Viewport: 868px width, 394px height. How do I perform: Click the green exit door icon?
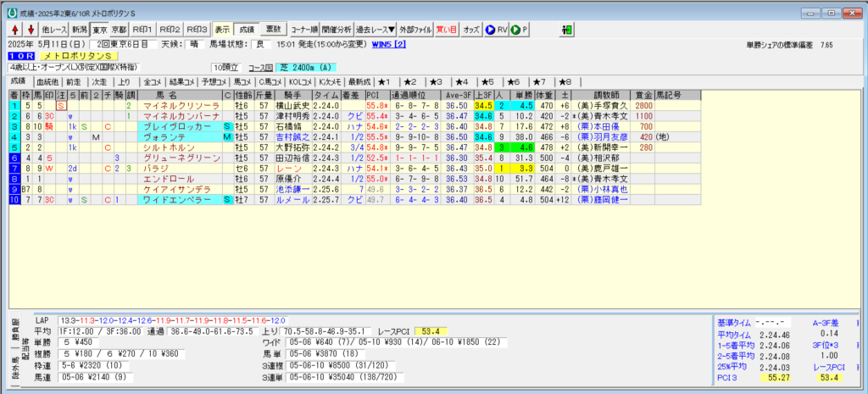click(x=567, y=30)
